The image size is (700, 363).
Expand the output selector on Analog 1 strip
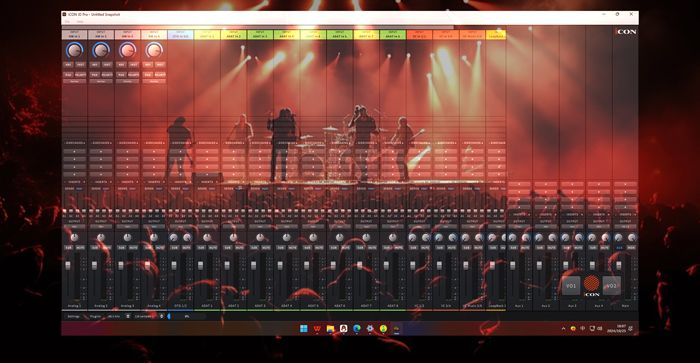click(74, 226)
